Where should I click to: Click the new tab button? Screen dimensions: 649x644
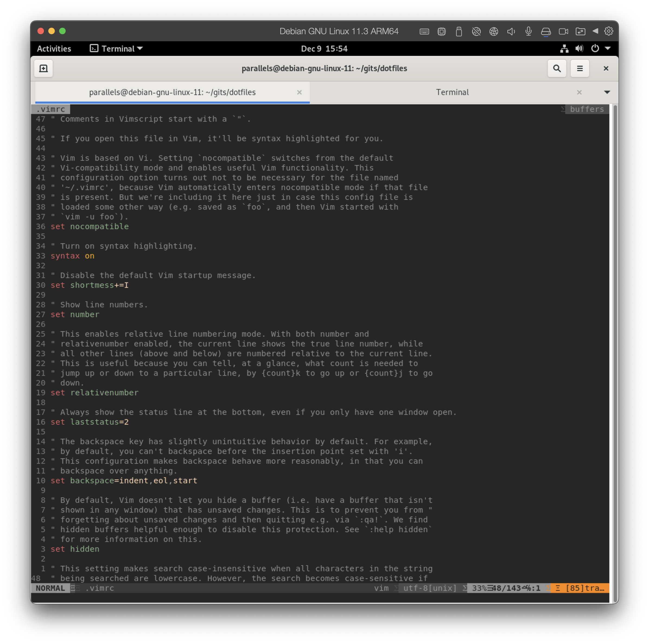[x=43, y=68]
